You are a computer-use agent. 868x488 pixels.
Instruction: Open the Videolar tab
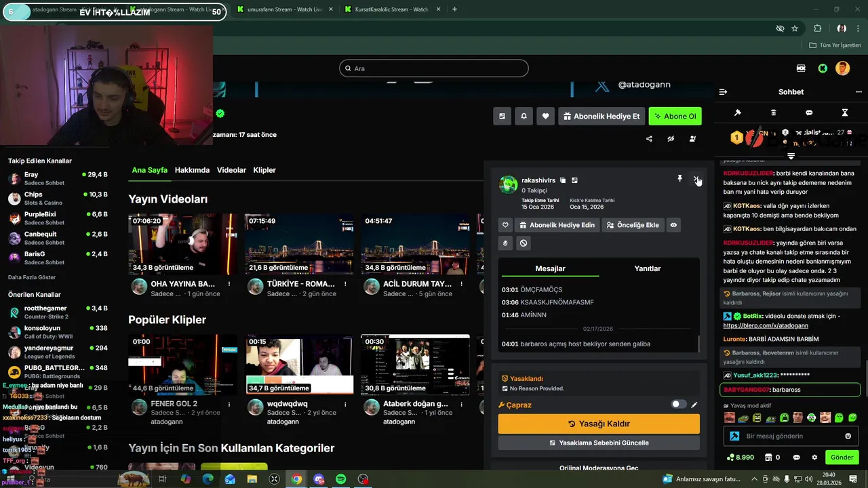coord(231,170)
